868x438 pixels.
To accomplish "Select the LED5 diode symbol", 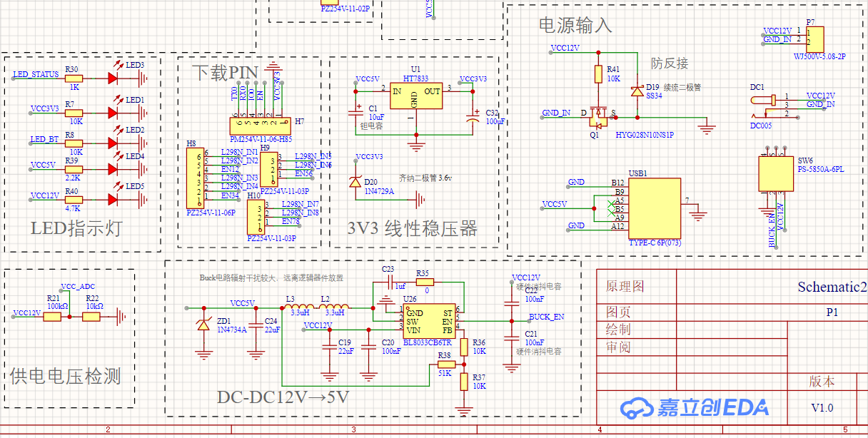I will [x=113, y=199].
